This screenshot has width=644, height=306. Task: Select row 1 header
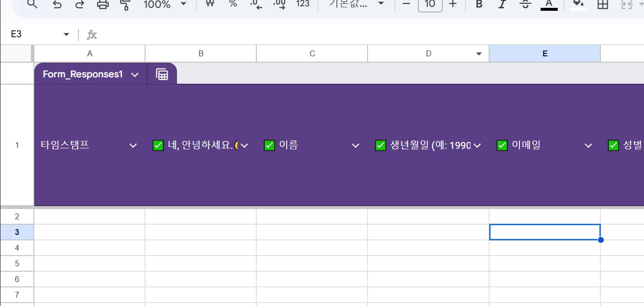[17, 145]
